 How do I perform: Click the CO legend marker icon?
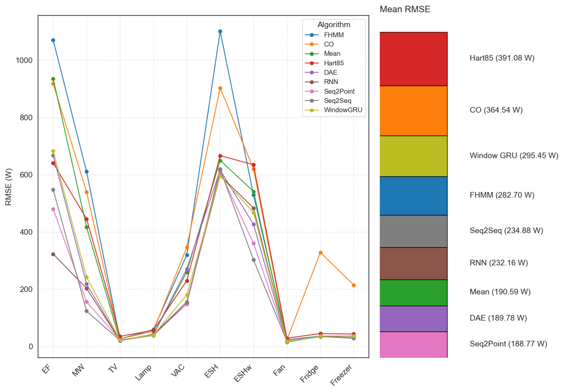pyautogui.click(x=312, y=44)
